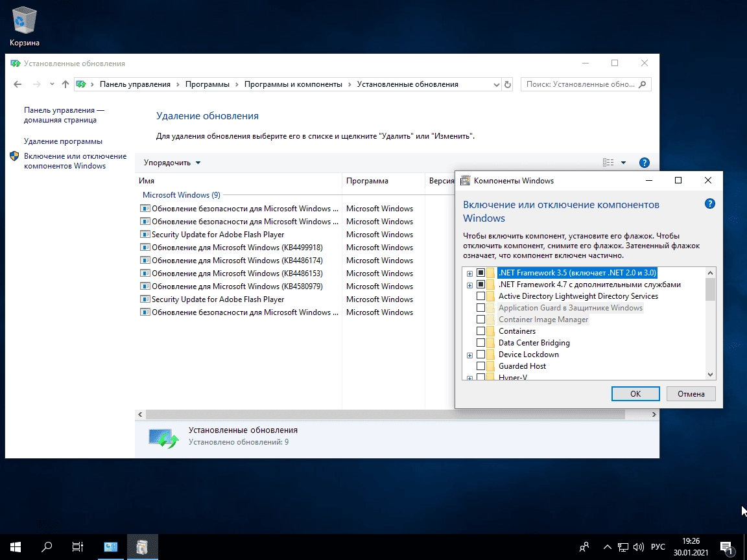
Task: Expand Device Lockdown tree node
Action: [469, 355]
